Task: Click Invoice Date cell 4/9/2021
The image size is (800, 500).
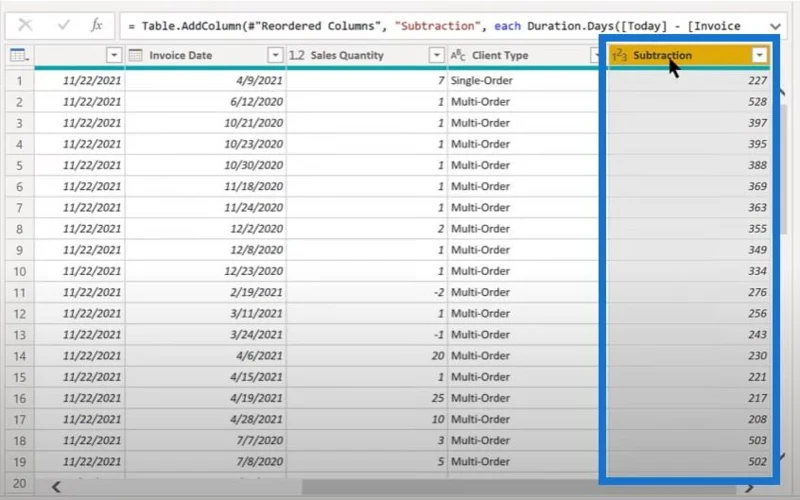Action: coord(206,81)
